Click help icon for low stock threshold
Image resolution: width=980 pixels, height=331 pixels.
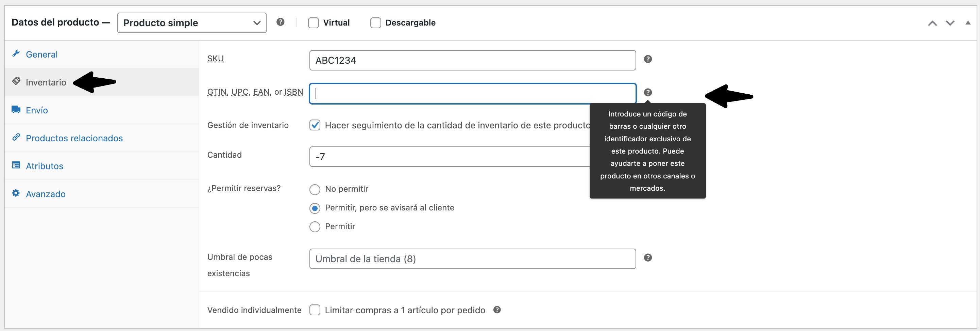(x=647, y=258)
